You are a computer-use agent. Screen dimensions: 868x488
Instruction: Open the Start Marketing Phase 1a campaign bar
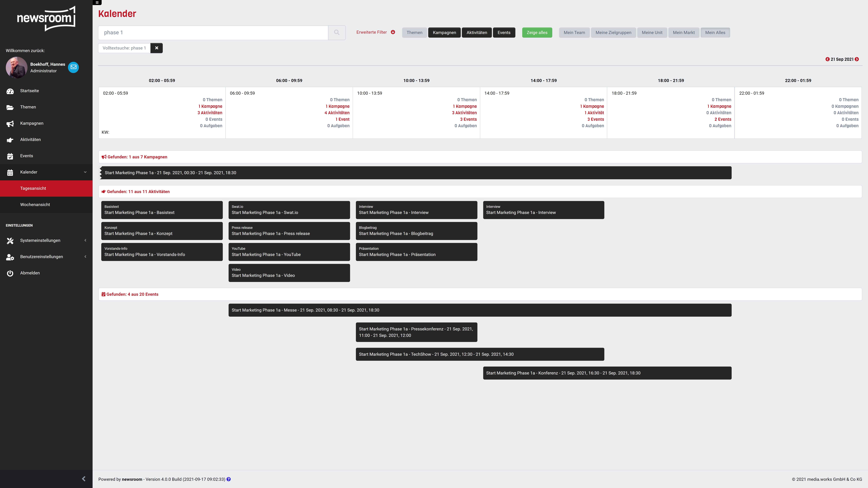click(415, 173)
